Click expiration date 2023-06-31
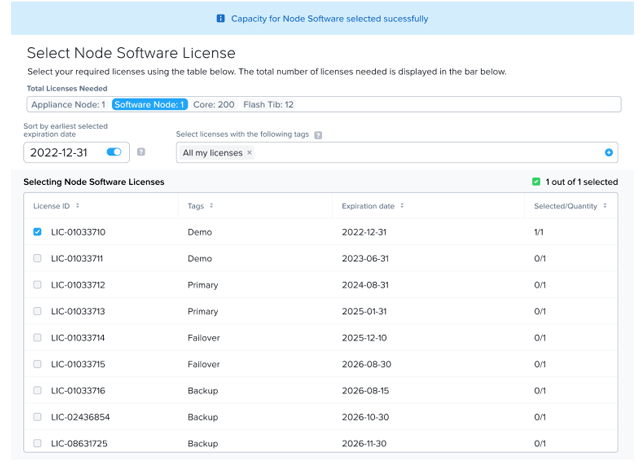 click(365, 258)
